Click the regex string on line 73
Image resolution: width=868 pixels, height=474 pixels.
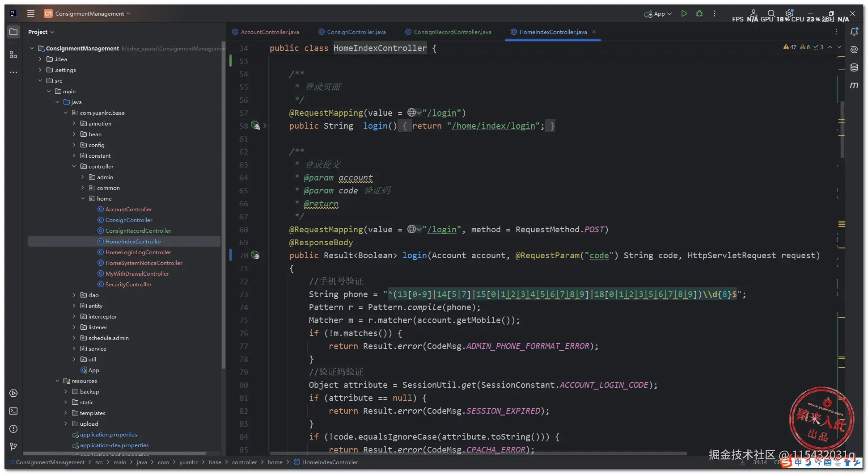pyautogui.click(x=563, y=294)
